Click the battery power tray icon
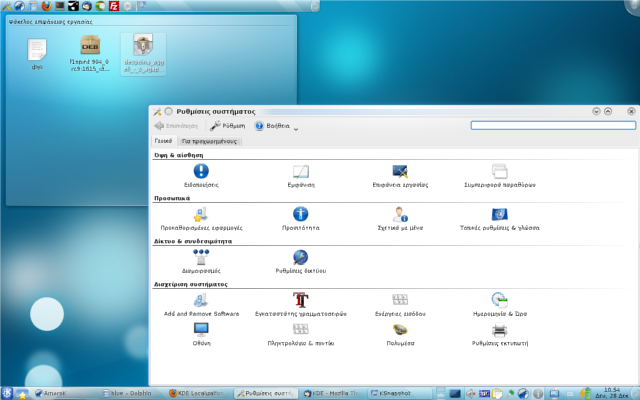This screenshot has width=640, height=400. click(585, 393)
